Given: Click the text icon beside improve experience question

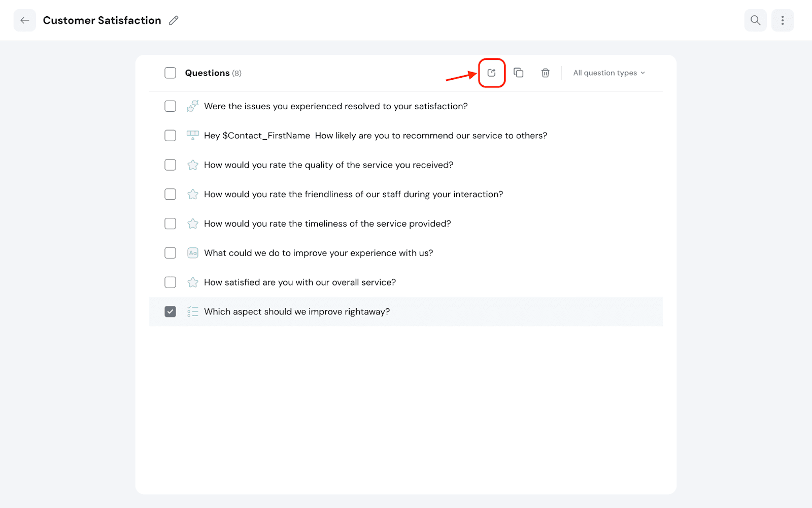Looking at the screenshot, I should (x=192, y=253).
